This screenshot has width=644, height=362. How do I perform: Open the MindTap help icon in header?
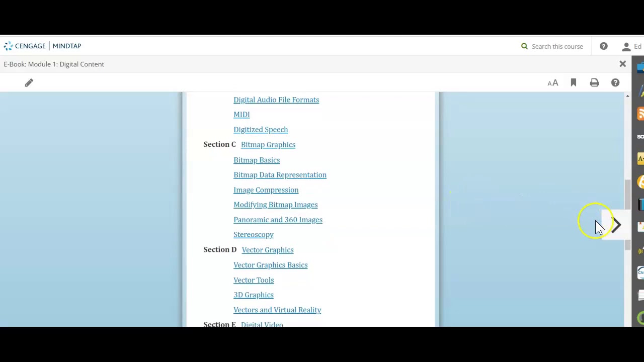click(604, 46)
